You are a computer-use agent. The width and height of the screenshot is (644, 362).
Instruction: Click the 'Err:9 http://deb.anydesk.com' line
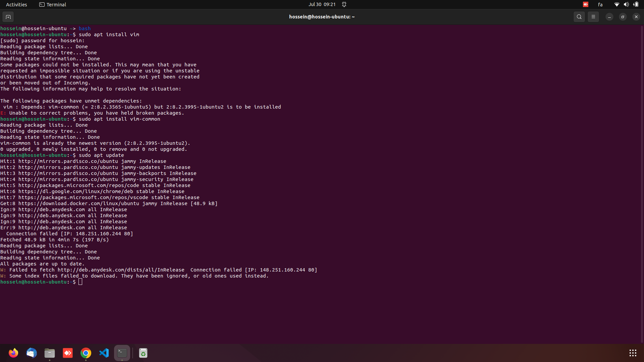pyautogui.click(x=64, y=228)
